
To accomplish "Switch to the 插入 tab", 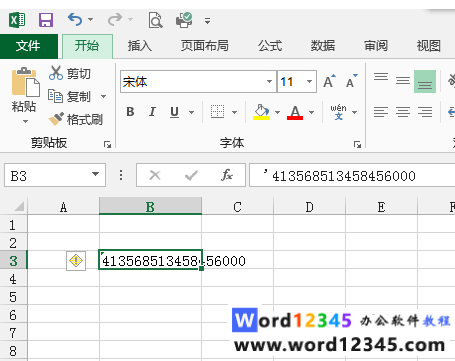I will coord(140,46).
